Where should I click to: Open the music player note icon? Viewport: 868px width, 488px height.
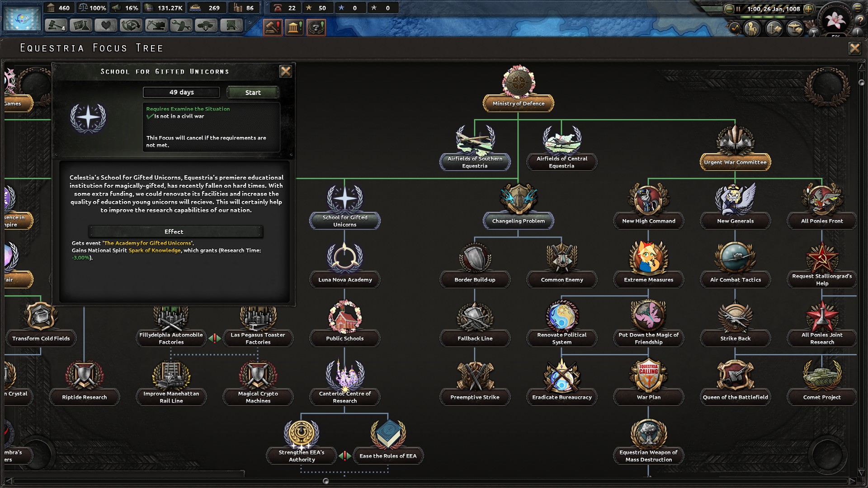tap(735, 28)
